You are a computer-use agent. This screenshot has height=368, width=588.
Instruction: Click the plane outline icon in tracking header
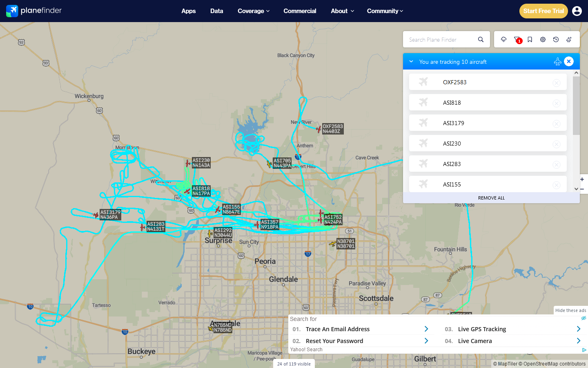(x=557, y=61)
